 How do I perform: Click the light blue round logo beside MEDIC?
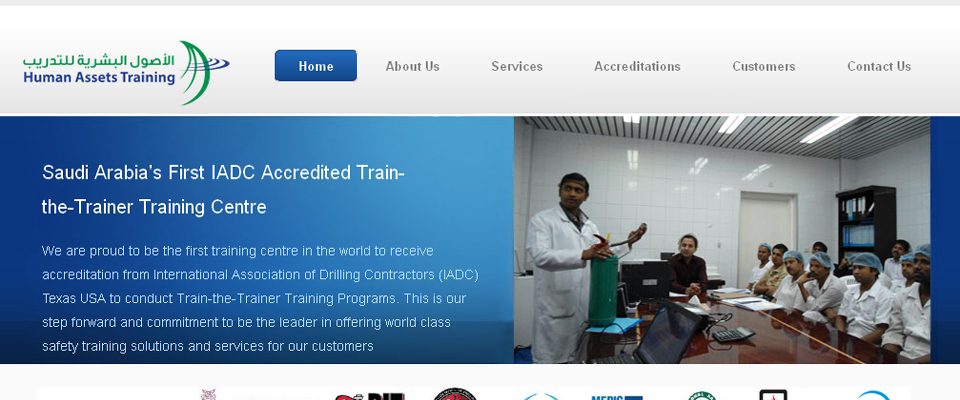point(541,397)
